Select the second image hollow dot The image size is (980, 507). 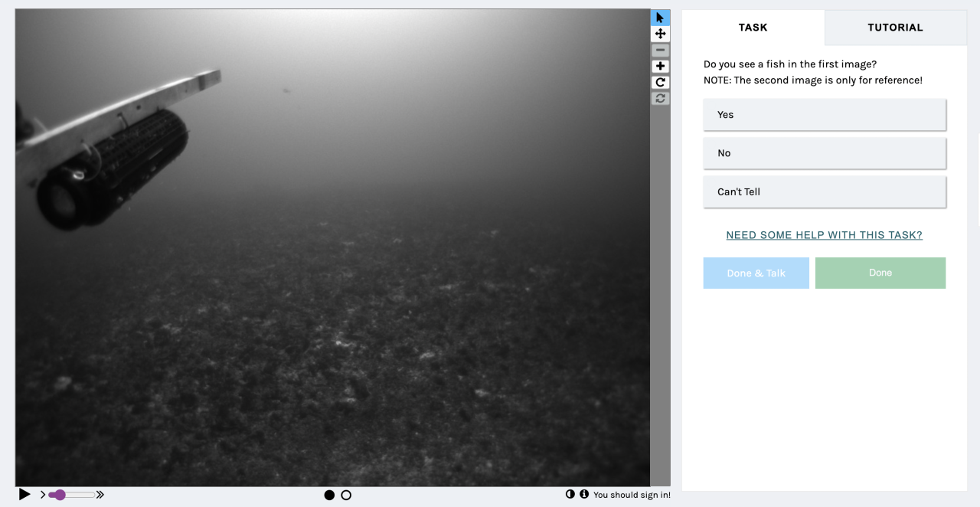[x=346, y=496]
